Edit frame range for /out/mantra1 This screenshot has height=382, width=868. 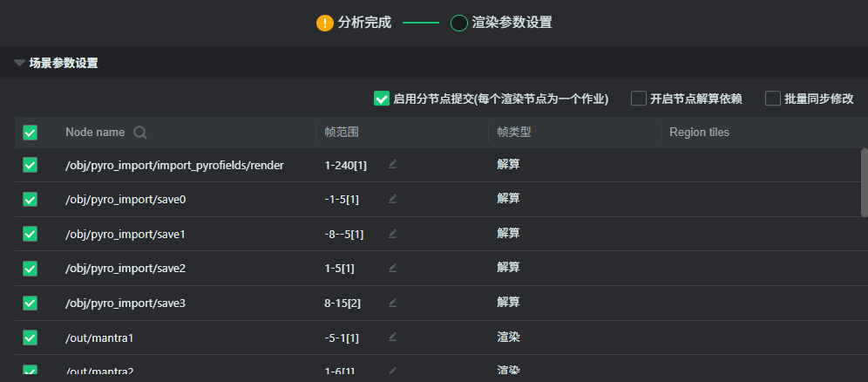[x=393, y=337]
